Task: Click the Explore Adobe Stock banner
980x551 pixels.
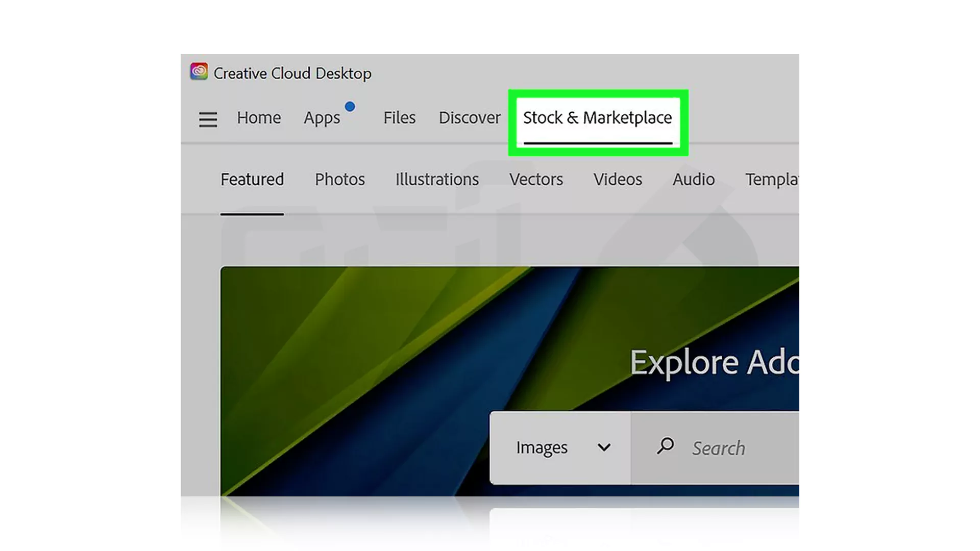Action: [509, 381]
